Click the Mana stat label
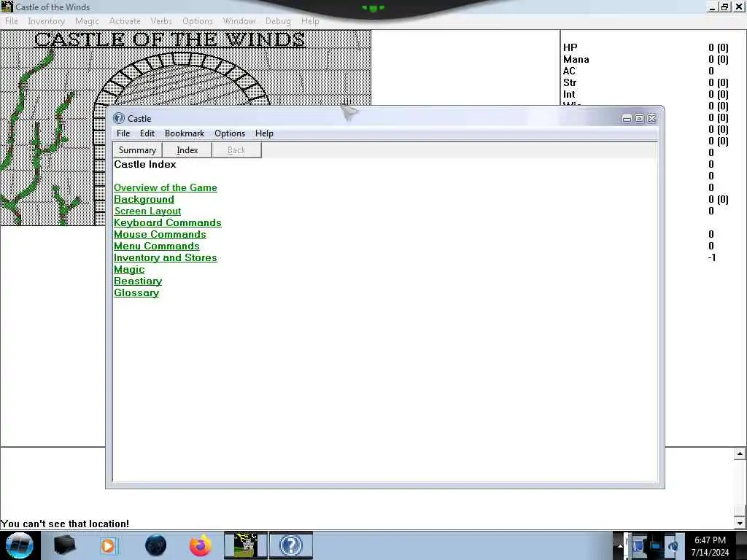Screen dimensions: 747x560 576,60
